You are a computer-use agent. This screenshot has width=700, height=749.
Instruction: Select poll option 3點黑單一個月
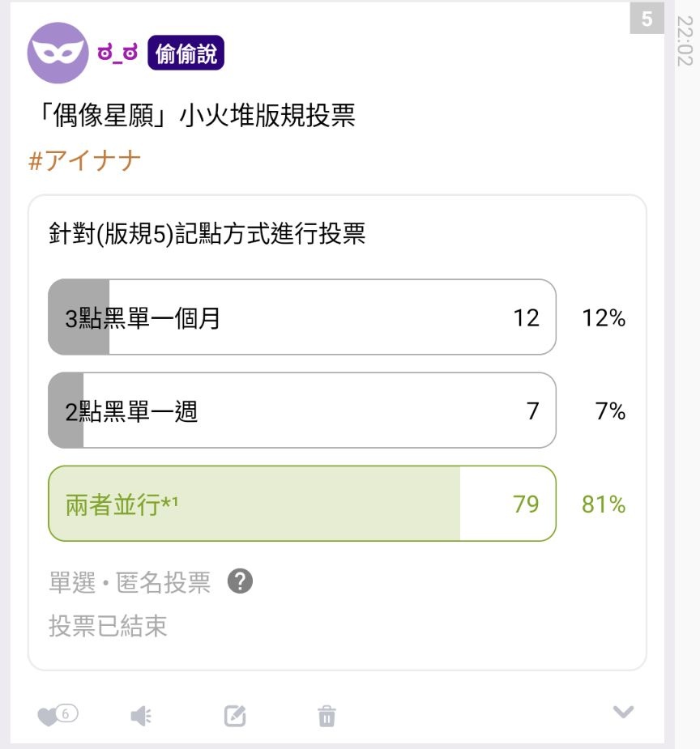302,317
